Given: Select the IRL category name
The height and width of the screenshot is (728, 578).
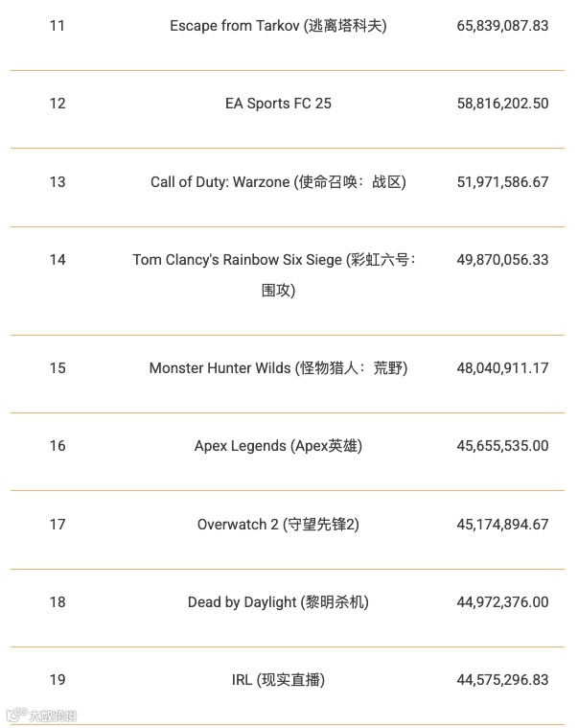Looking at the screenshot, I should click(278, 680).
